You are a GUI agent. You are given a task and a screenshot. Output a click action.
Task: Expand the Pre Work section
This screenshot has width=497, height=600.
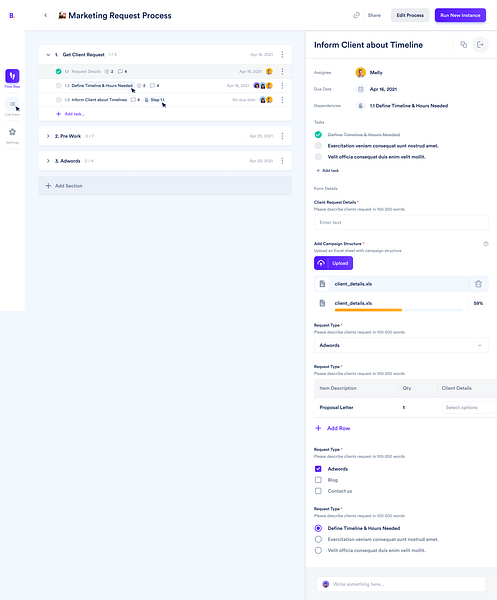click(48, 136)
